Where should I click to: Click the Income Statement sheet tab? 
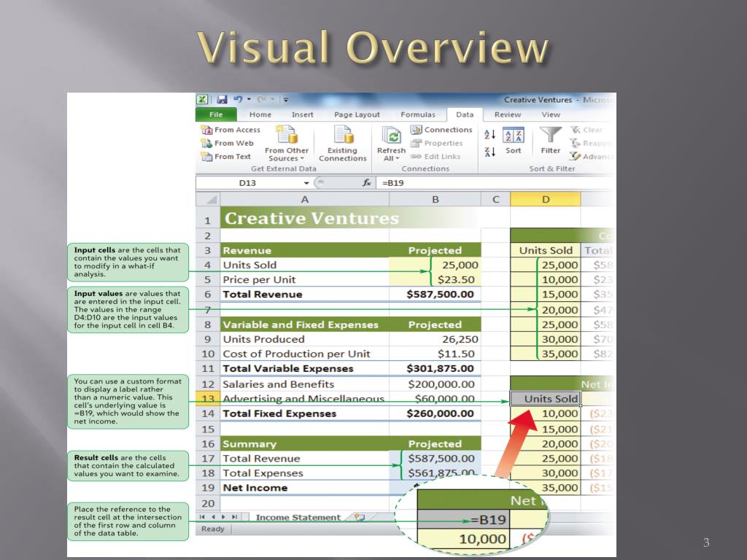pyautogui.click(x=298, y=517)
